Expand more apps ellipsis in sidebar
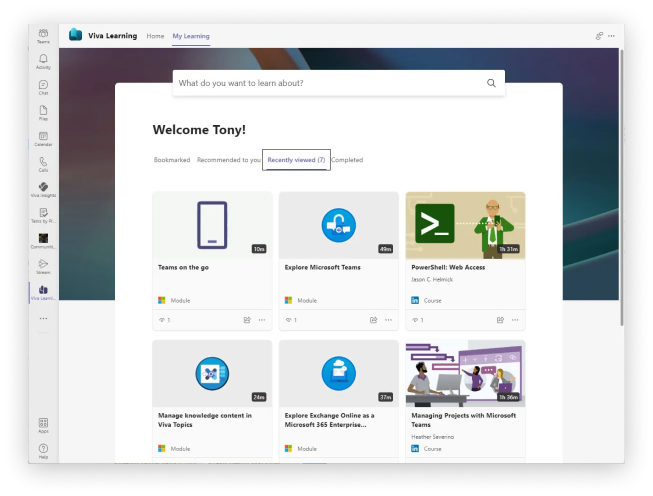653x496 pixels. click(x=43, y=318)
